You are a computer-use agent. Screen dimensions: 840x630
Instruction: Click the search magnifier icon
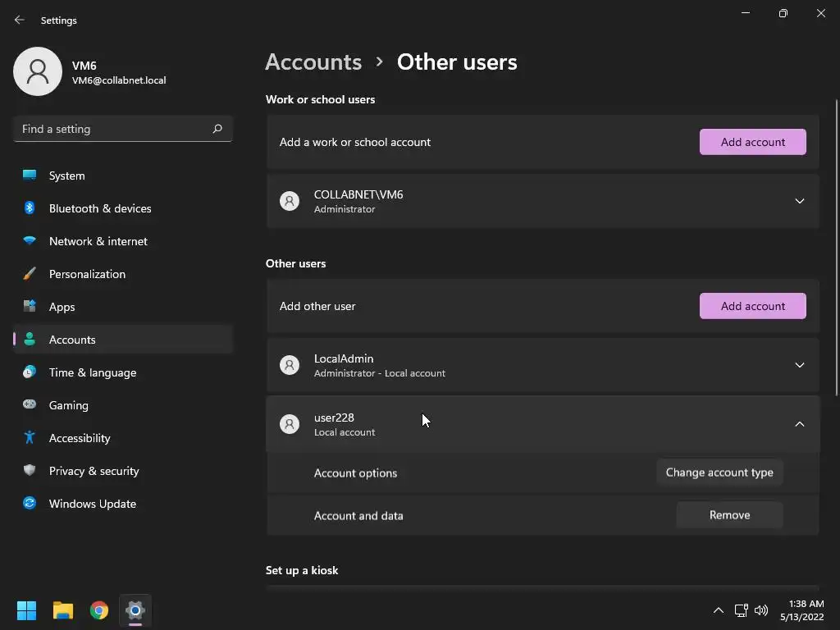pos(217,129)
